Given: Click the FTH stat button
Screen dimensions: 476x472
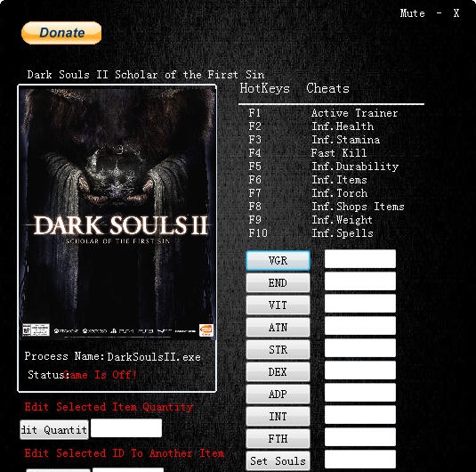Looking at the screenshot, I should click(278, 438).
